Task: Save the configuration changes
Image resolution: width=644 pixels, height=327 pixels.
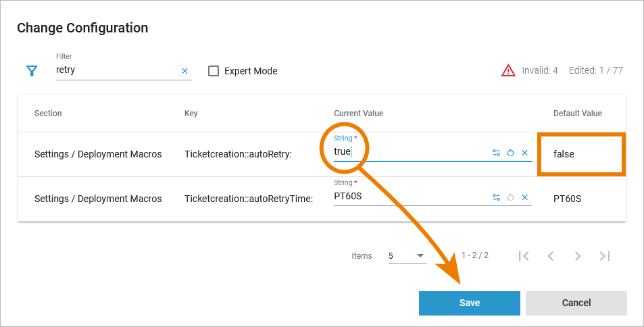Action: click(x=469, y=303)
